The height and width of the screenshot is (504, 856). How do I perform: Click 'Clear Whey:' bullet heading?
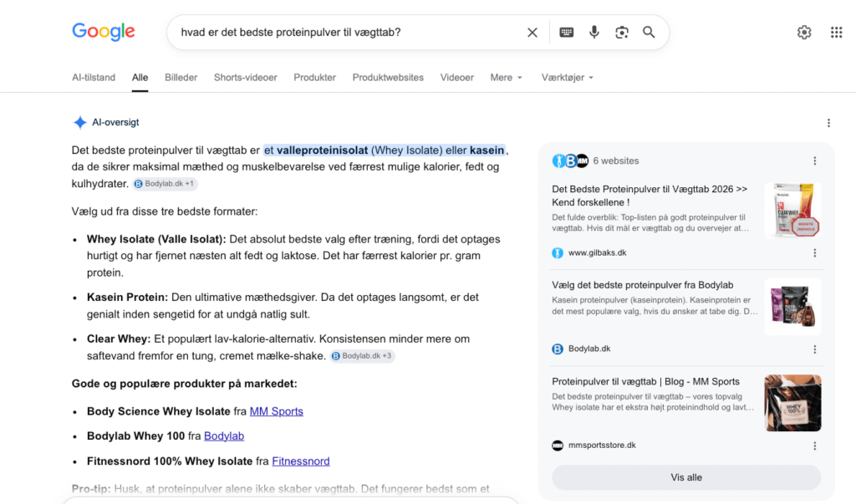(x=119, y=339)
